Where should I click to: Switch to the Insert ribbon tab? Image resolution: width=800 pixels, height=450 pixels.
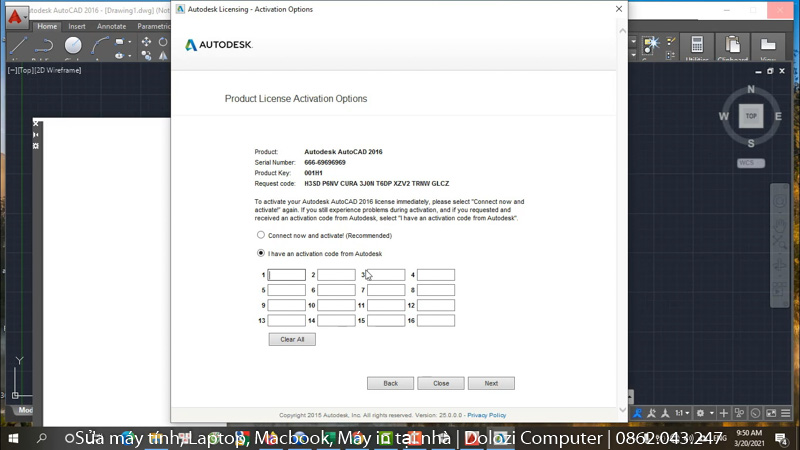coord(77,26)
